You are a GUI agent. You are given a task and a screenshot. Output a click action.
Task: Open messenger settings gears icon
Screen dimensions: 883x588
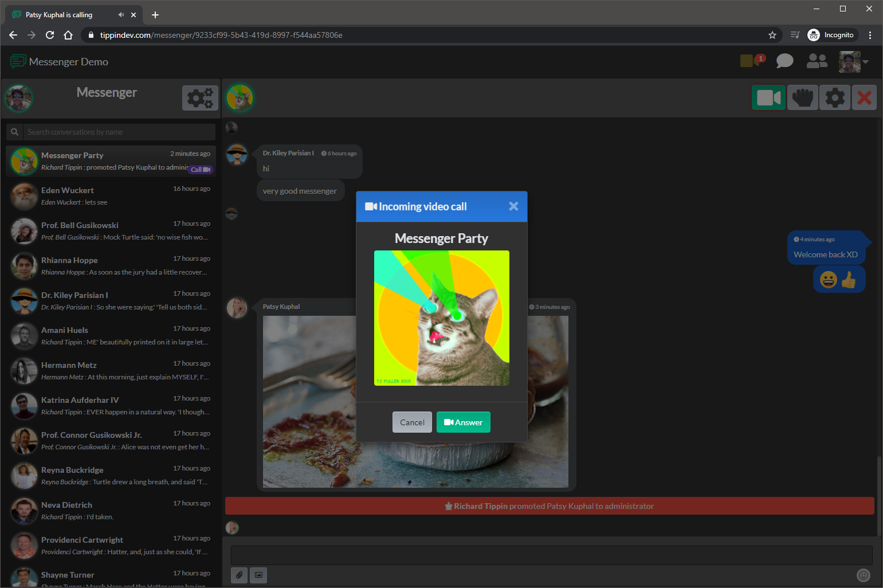200,98
